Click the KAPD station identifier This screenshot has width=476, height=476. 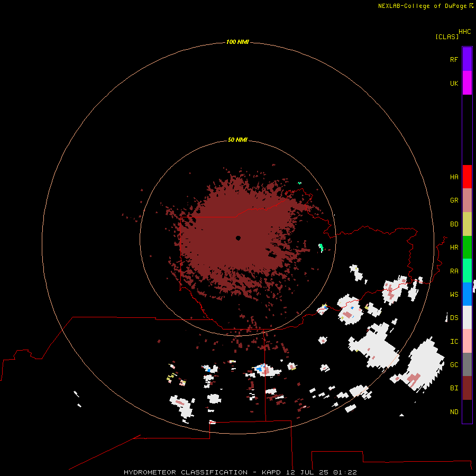coord(271,472)
